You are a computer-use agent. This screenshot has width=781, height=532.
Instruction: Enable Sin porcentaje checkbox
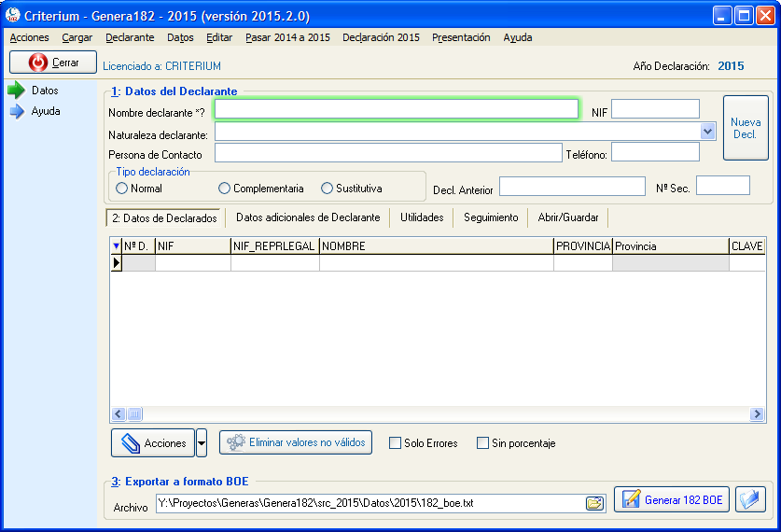tap(482, 442)
